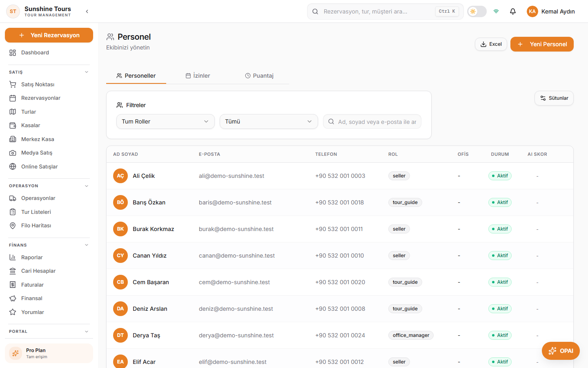Click the KA user avatar
Viewport: 588px width, 368px height.
pyautogui.click(x=532, y=11)
